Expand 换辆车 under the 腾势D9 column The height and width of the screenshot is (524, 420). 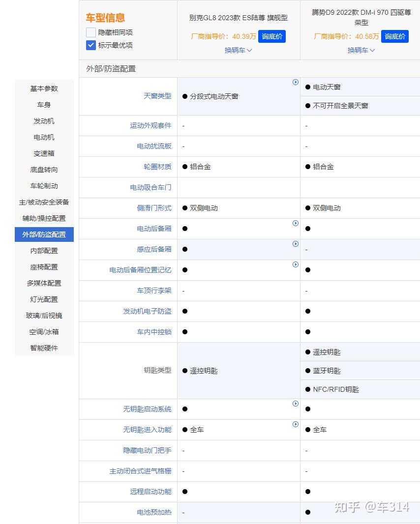361,50
